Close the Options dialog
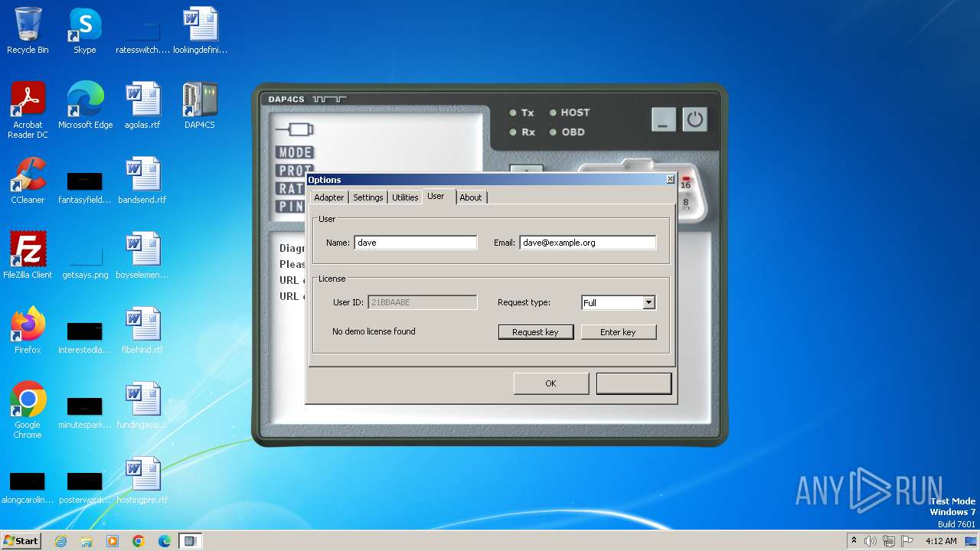Image resolution: width=980 pixels, height=551 pixels. tap(671, 179)
